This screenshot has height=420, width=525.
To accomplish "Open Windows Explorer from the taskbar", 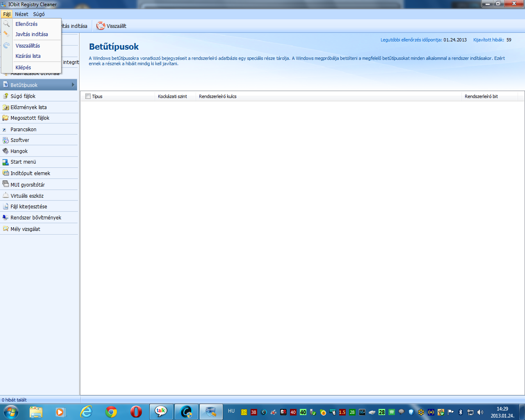I will [x=36, y=411].
